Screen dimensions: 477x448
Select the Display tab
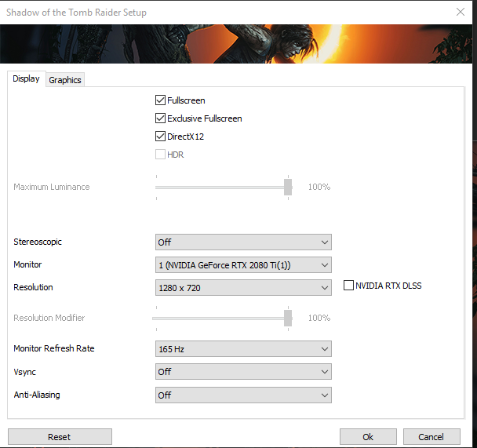[26, 78]
